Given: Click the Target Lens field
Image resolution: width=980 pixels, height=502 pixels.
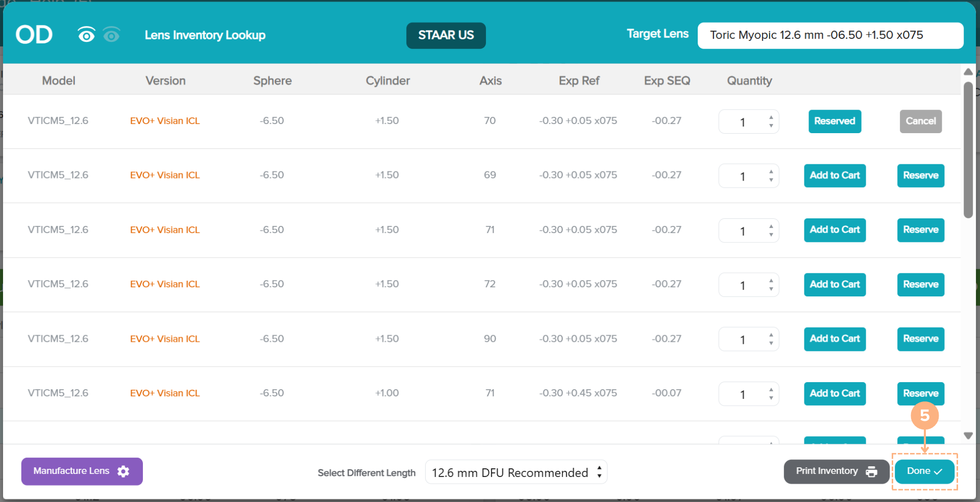Looking at the screenshot, I should tap(830, 35).
